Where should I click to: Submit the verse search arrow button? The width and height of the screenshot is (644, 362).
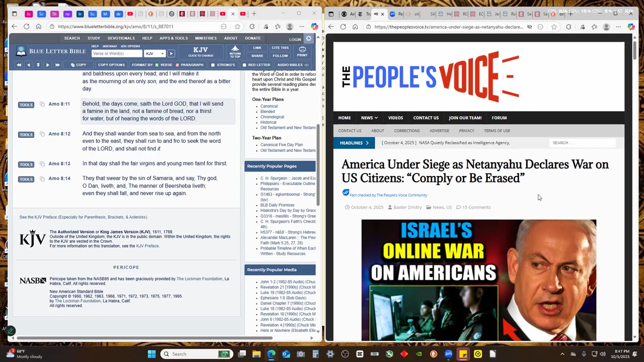pos(171,53)
